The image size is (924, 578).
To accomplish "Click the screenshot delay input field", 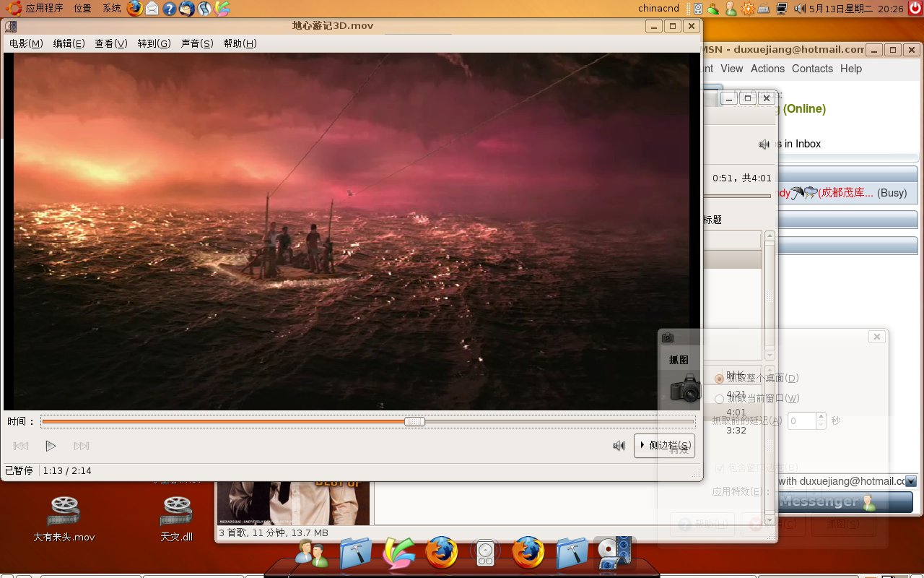I will tap(801, 420).
